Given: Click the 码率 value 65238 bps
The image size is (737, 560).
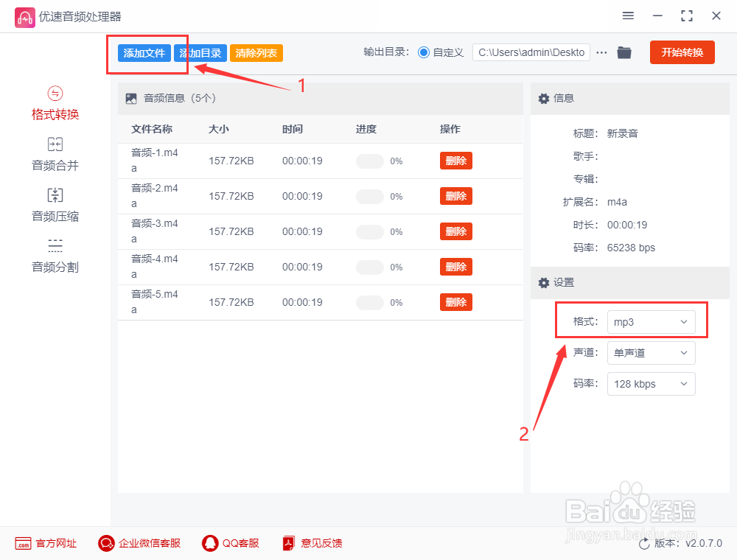Looking at the screenshot, I should pyautogui.click(x=631, y=248).
